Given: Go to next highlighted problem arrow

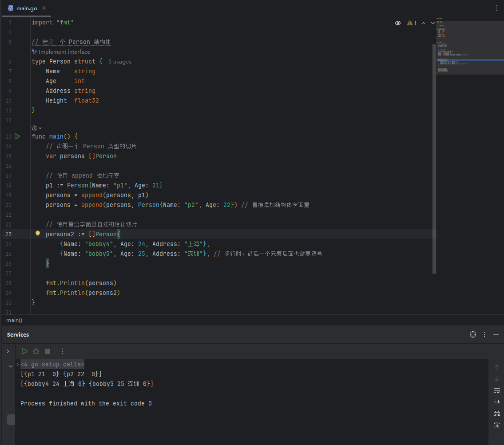Looking at the screenshot, I should tap(433, 23).
